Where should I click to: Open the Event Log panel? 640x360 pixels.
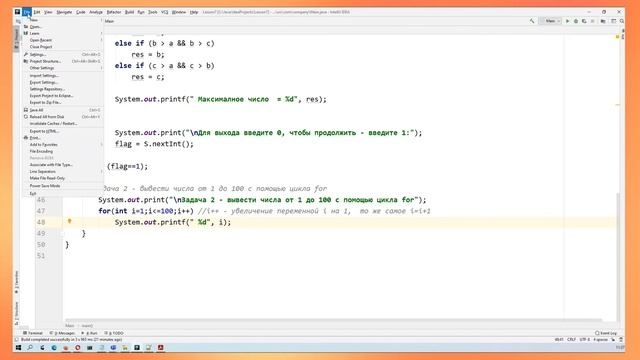click(x=606, y=333)
